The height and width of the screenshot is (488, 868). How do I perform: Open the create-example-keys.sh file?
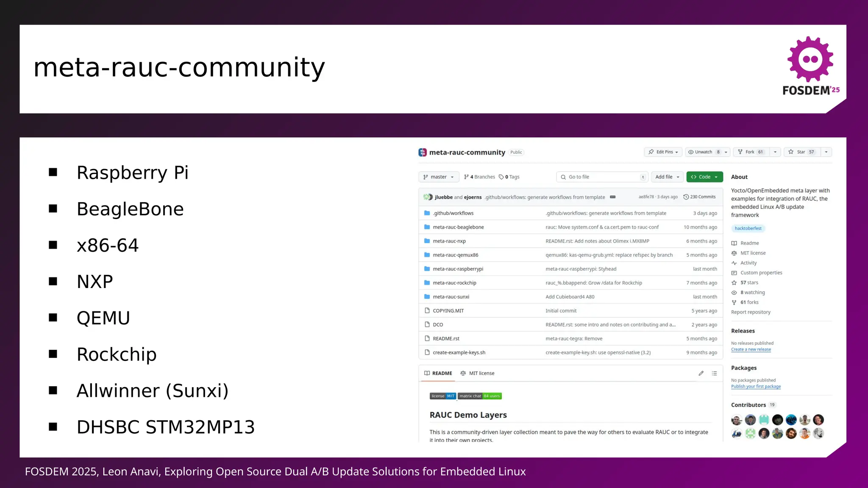coord(459,352)
